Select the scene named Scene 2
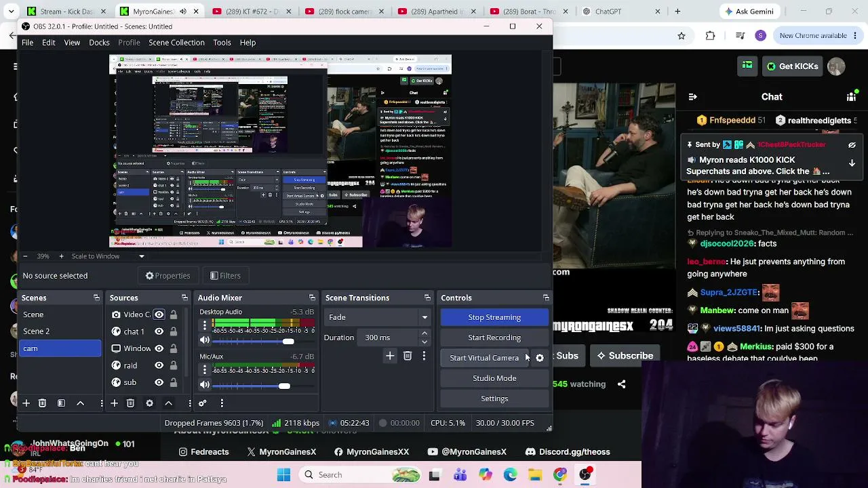Viewport: 868px width, 488px height. (60, 331)
